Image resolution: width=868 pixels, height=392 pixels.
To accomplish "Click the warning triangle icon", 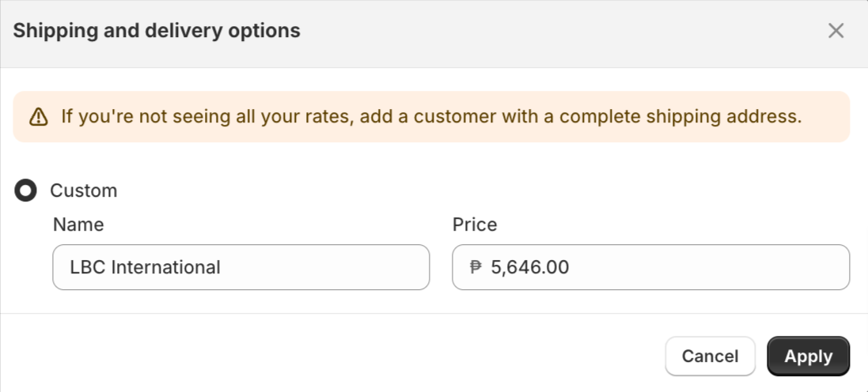I will tap(38, 118).
